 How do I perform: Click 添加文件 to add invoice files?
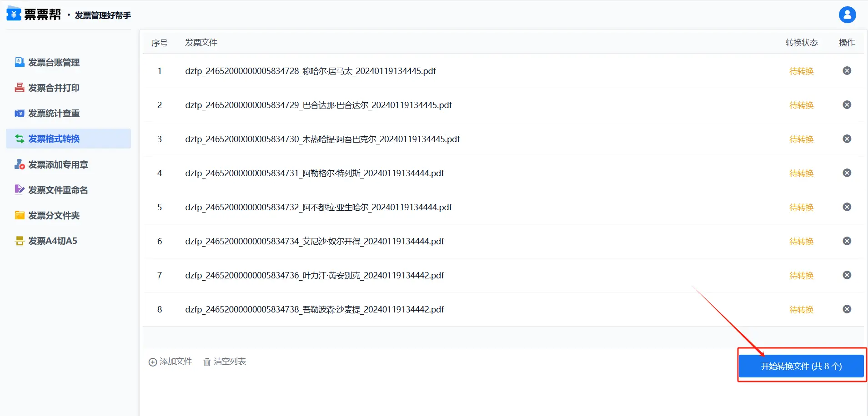[x=171, y=362]
